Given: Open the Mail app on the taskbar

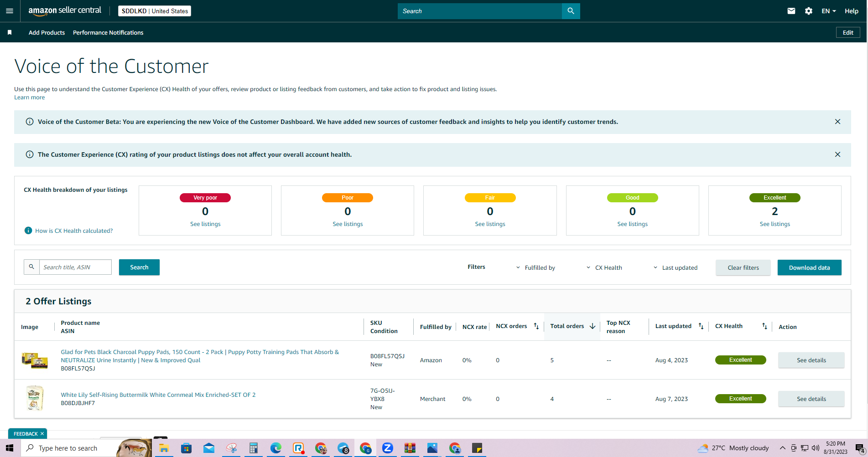Looking at the screenshot, I should coord(209,448).
